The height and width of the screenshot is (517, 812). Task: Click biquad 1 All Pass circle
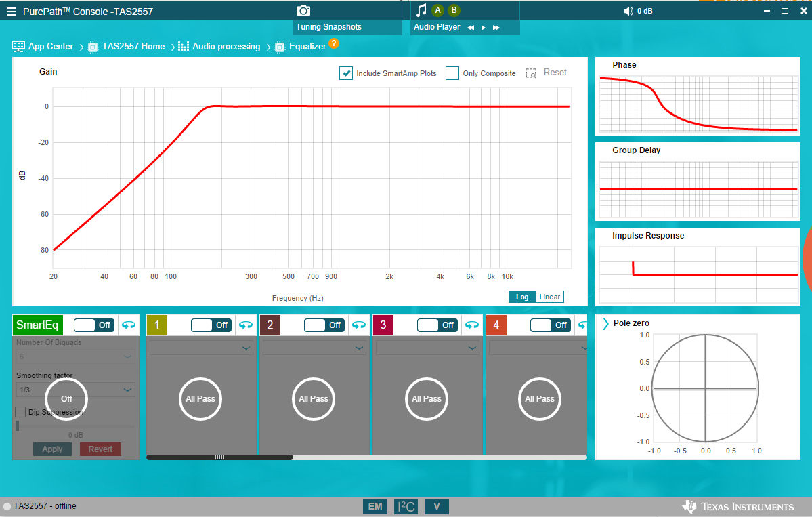[x=200, y=399]
